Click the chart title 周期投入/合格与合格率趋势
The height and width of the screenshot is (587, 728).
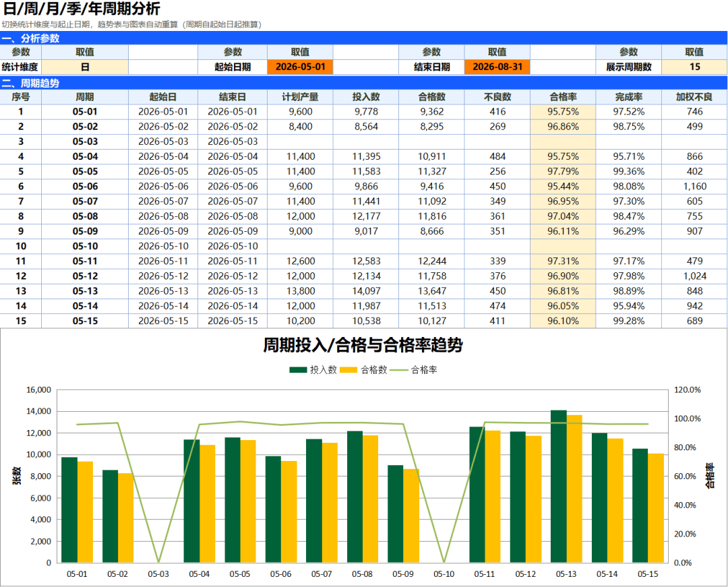[363, 345]
